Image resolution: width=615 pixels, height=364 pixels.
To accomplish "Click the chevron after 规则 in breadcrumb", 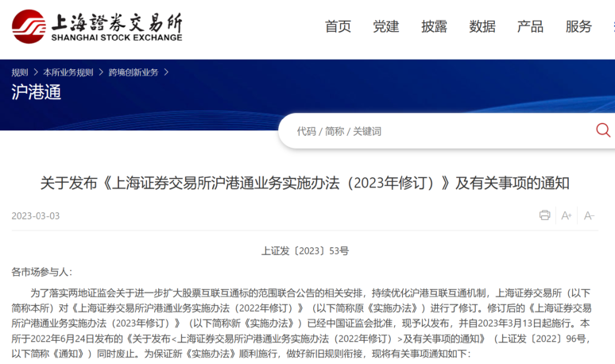I will (x=36, y=72).
